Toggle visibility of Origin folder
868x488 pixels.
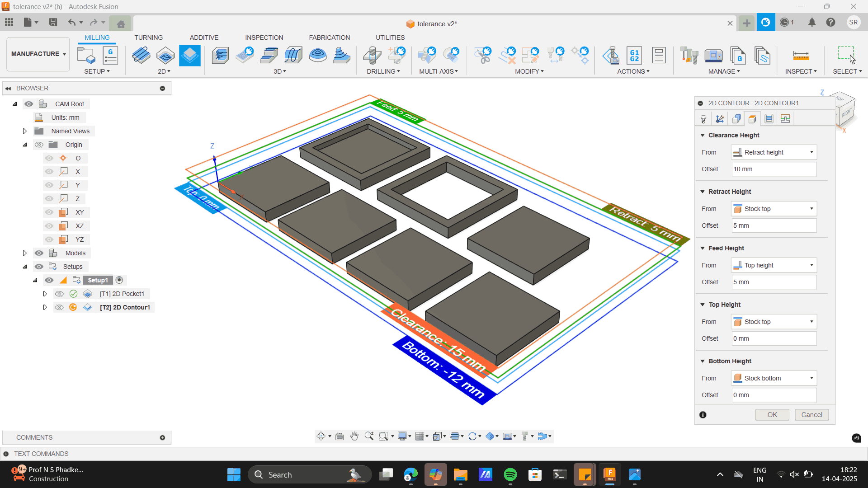tap(39, 145)
